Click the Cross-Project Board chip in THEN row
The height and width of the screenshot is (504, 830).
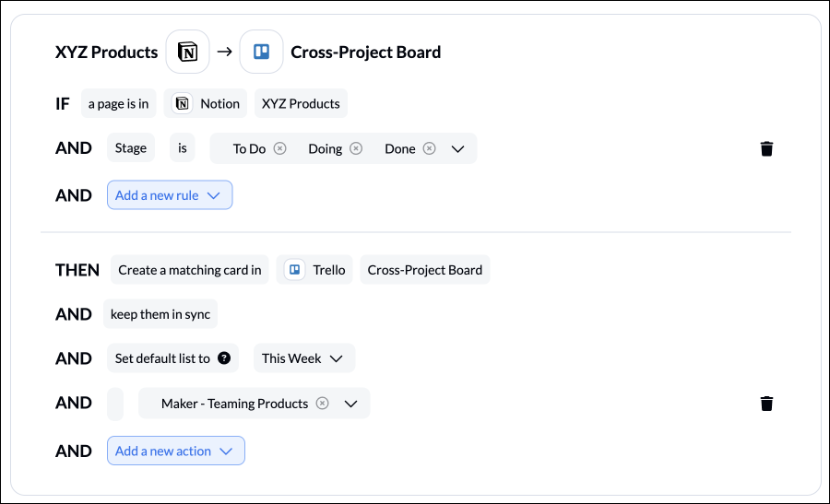tap(425, 270)
